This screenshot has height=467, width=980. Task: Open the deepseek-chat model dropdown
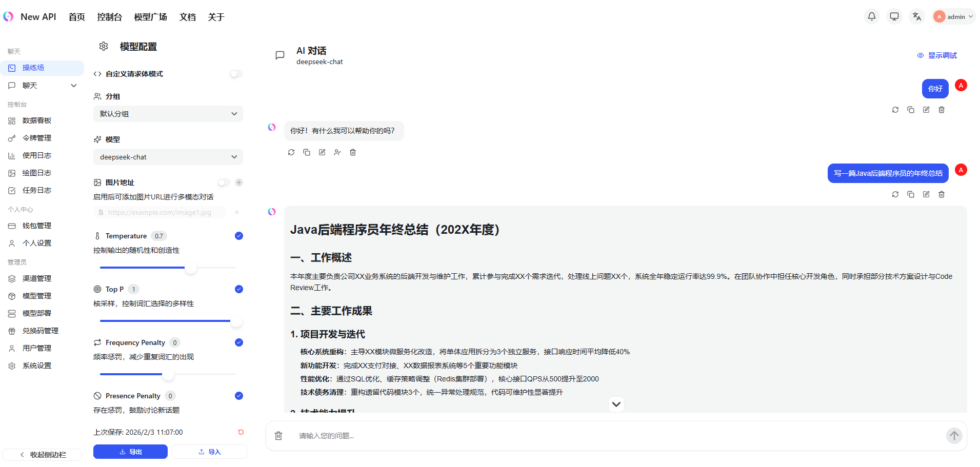pyautogui.click(x=168, y=157)
